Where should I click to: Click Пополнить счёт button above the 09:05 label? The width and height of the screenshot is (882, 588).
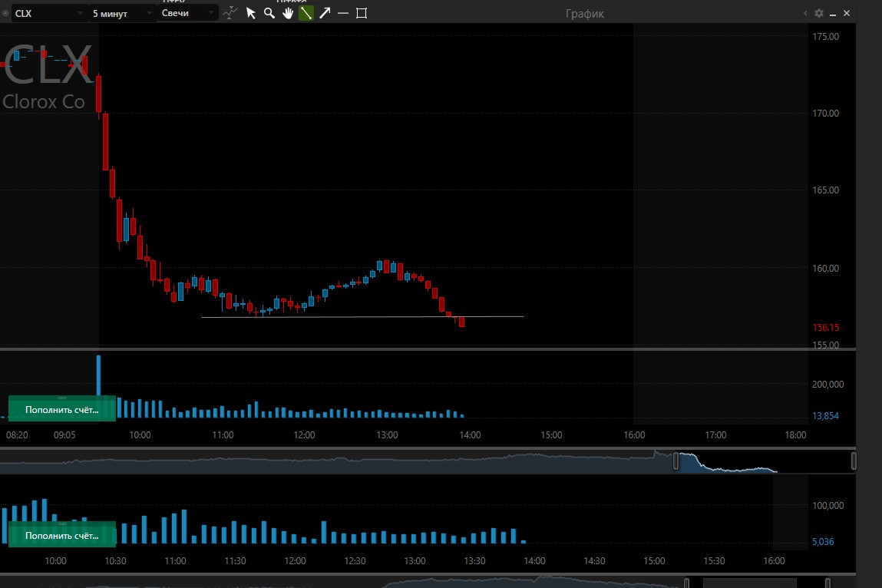pos(62,409)
